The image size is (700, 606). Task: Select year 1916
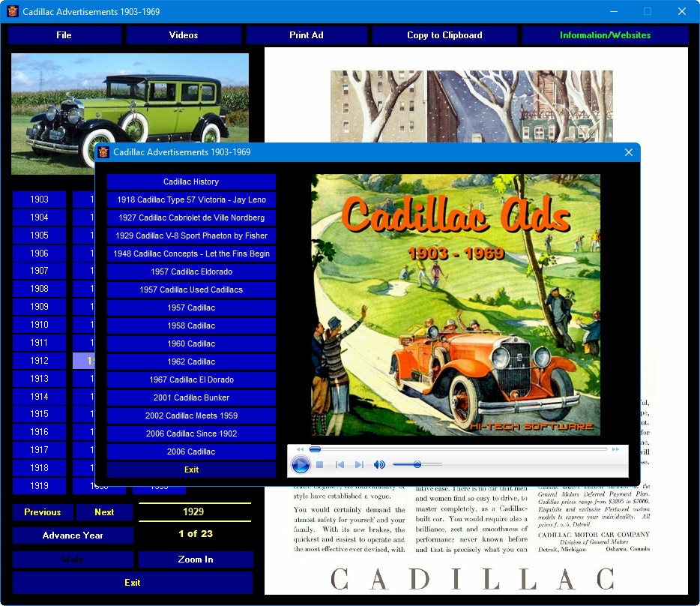(39, 432)
